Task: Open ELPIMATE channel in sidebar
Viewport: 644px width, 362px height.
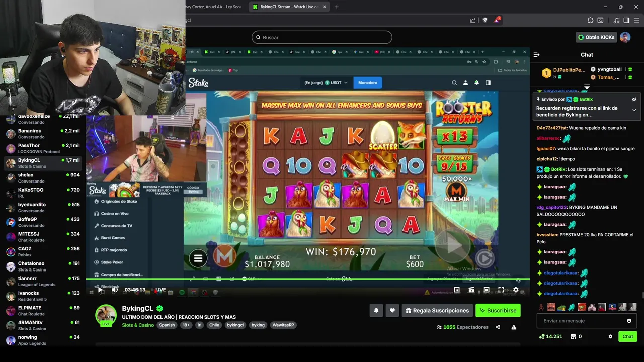Action: click(x=43, y=310)
